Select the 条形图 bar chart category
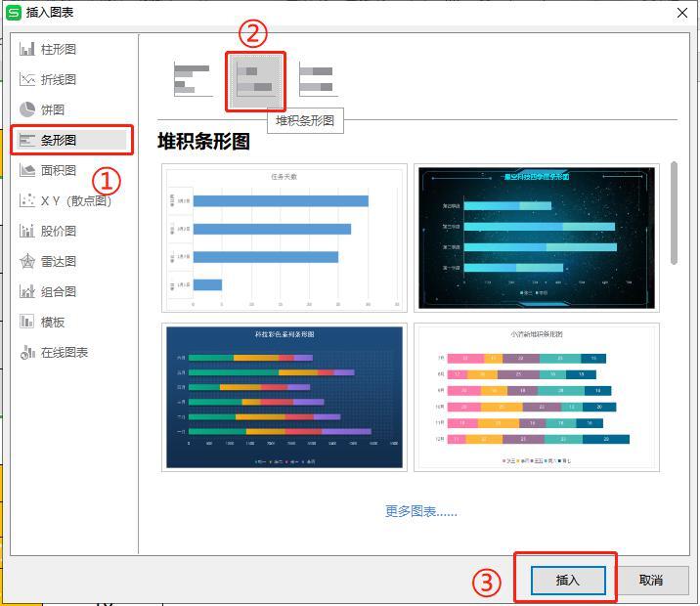 (x=72, y=140)
